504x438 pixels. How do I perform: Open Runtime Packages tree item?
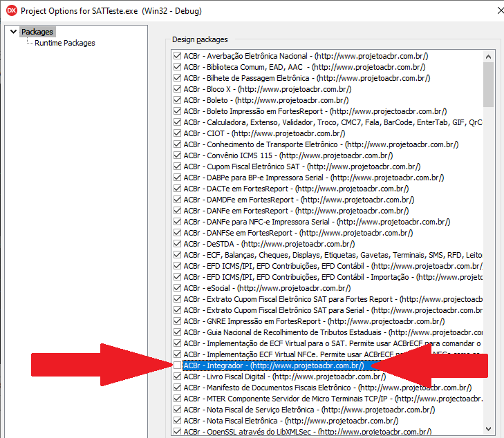point(64,43)
